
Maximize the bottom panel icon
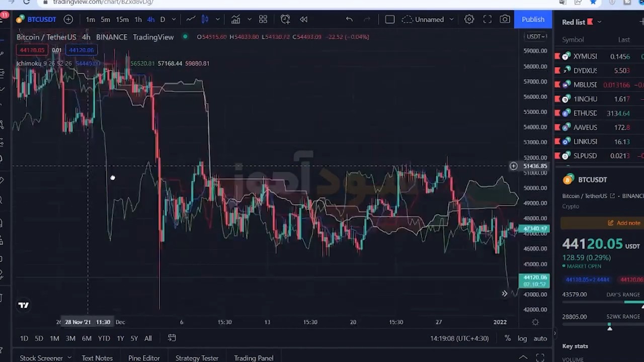point(540,357)
